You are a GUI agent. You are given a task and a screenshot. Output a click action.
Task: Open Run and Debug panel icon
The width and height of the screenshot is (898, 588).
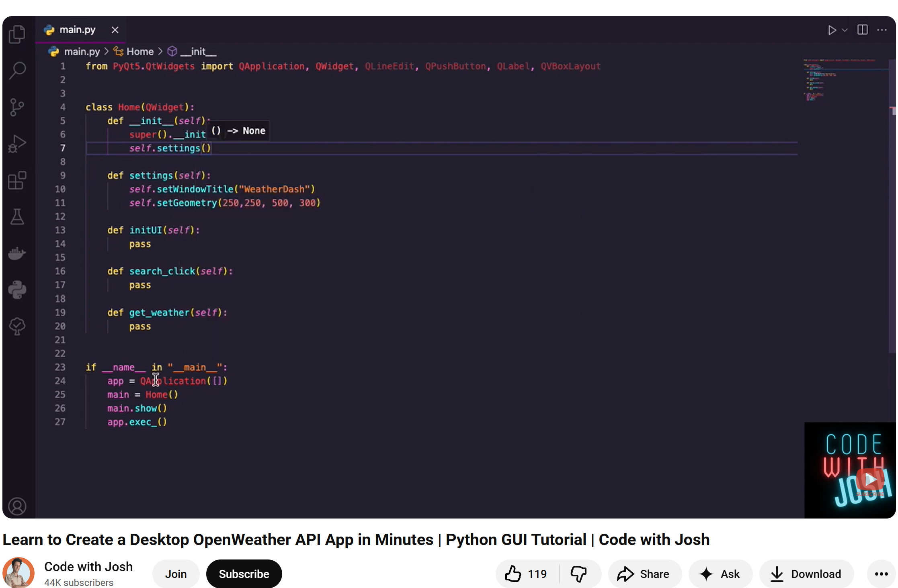pyautogui.click(x=17, y=143)
